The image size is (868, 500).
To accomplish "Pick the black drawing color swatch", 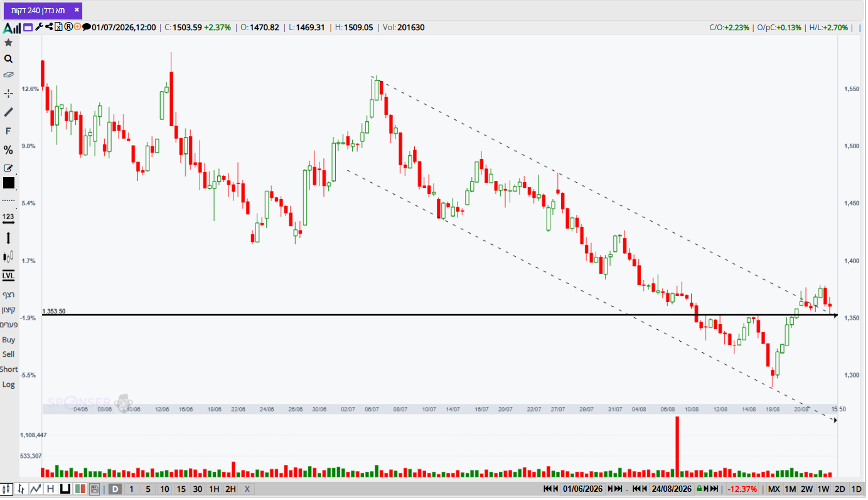I will point(9,183).
